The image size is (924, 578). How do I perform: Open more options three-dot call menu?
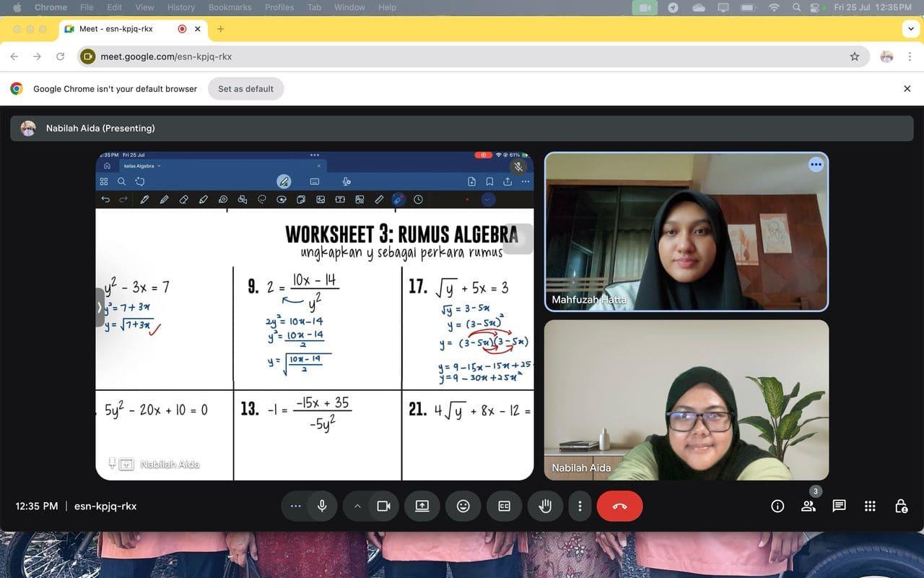point(580,506)
